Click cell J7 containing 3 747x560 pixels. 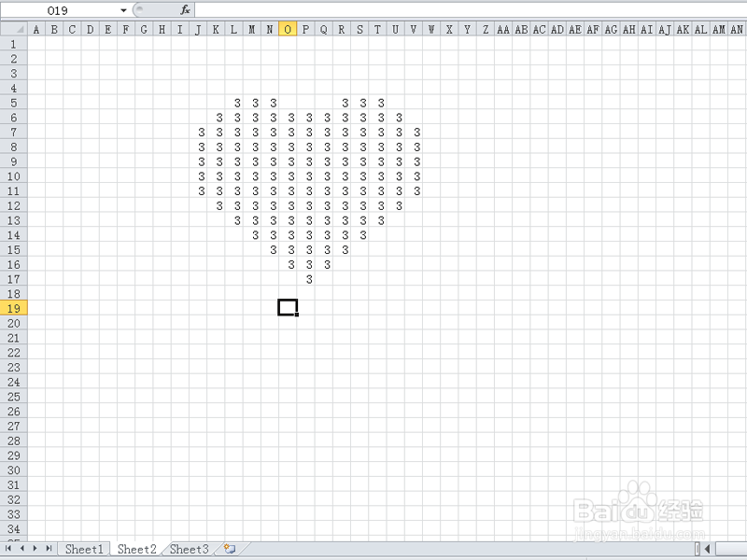point(198,132)
